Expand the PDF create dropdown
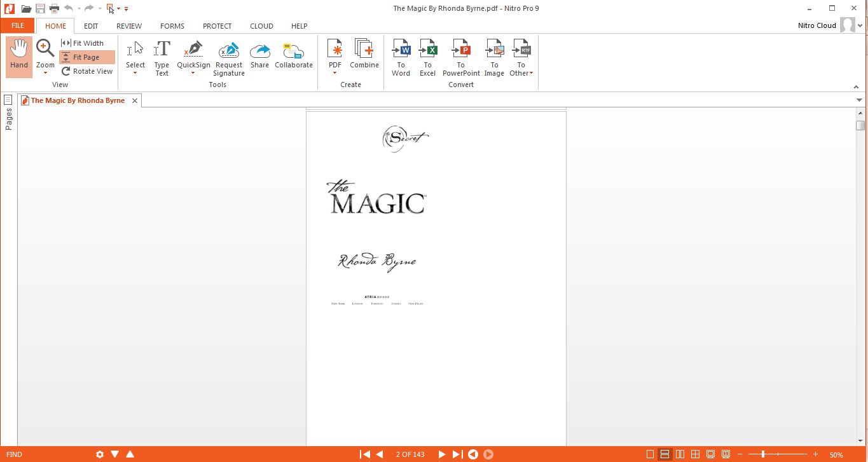The height and width of the screenshot is (462, 868). [x=334, y=73]
